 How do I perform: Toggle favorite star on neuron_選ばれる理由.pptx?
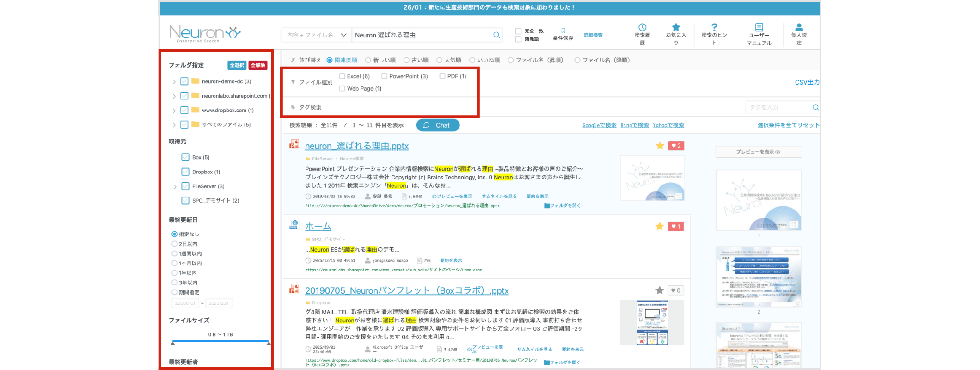660,146
